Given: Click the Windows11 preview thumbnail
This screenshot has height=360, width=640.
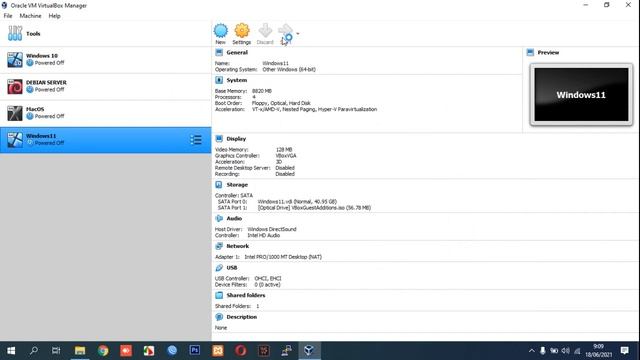Looking at the screenshot, I should point(581,95).
